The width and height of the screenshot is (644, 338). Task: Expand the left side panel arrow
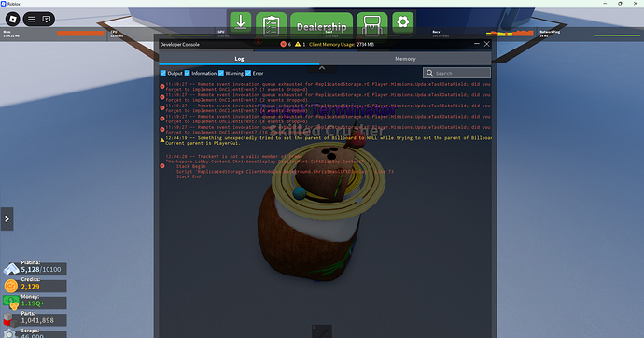click(7, 218)
